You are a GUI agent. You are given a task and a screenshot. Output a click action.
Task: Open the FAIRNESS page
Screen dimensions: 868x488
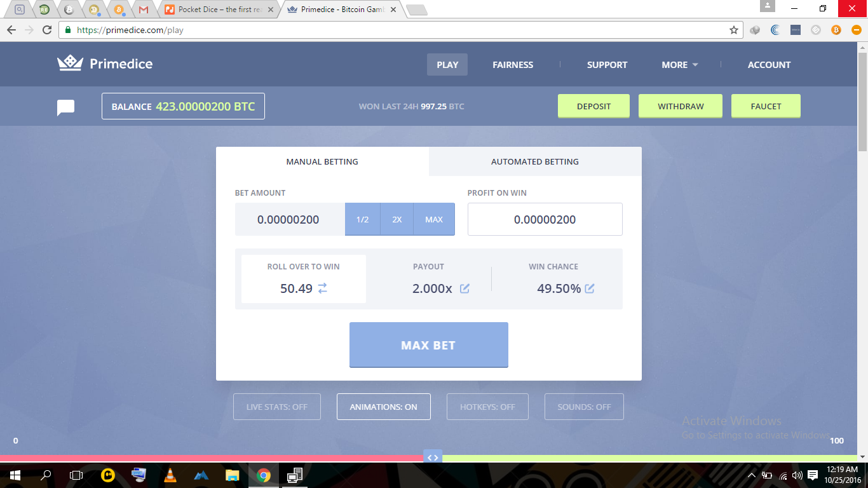[x=513, y=65]
